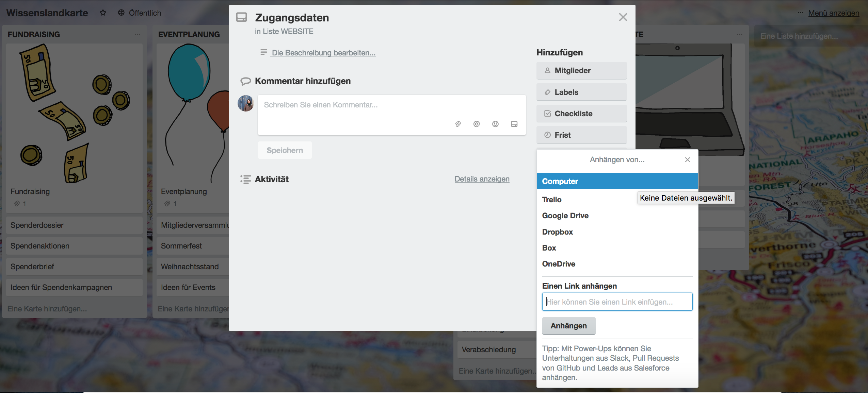This screenshot has width=868, height=393.
Task: Open the Verabschiedung card
Action: coord(497,349)
